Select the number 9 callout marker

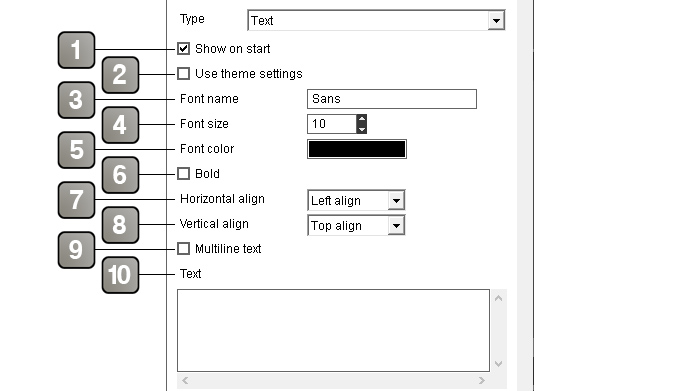pyautogui.click(x=76, y=250)
